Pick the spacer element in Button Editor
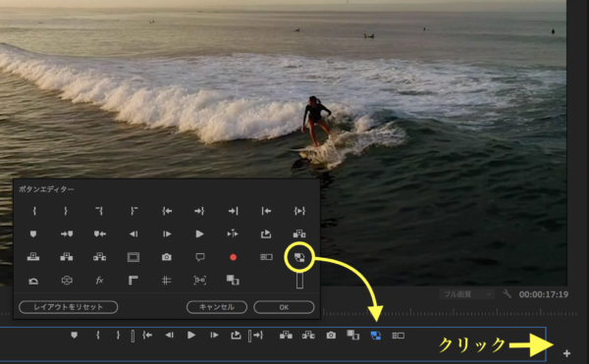The width and height of the screenshot is (589, 364). (x=299, y=281)
